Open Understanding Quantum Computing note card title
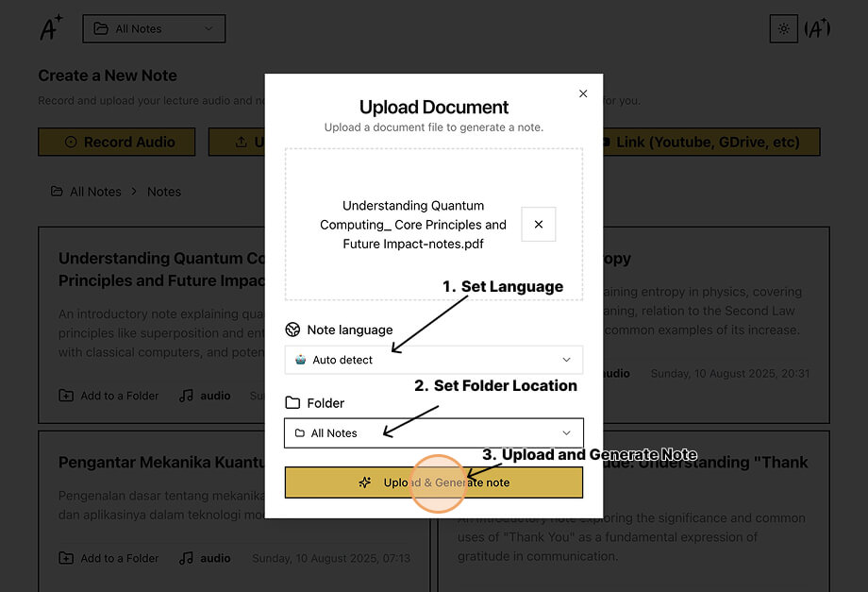Screen dimensions: 868x592 (161, 269)
